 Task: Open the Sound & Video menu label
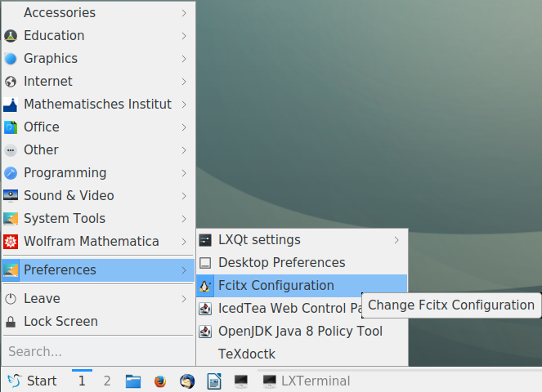coord(69,196)
